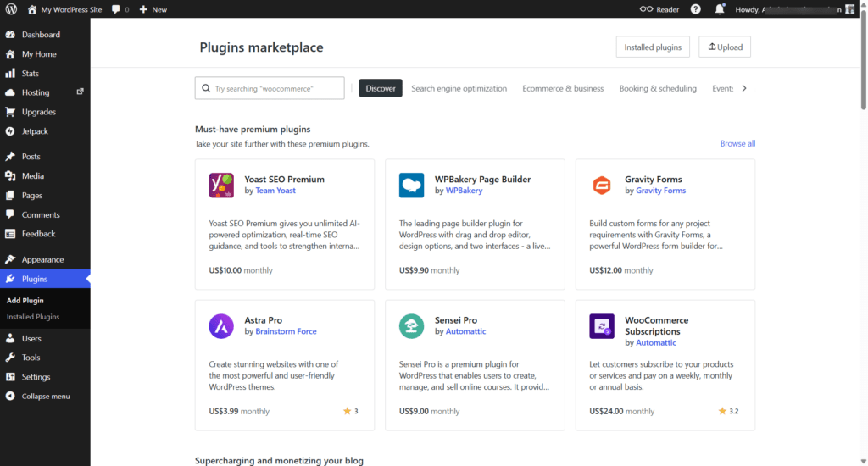Select Search engine optimization category
Image resolution: width=868 pixels, height=466 pixels.
(x=459, y=88)
